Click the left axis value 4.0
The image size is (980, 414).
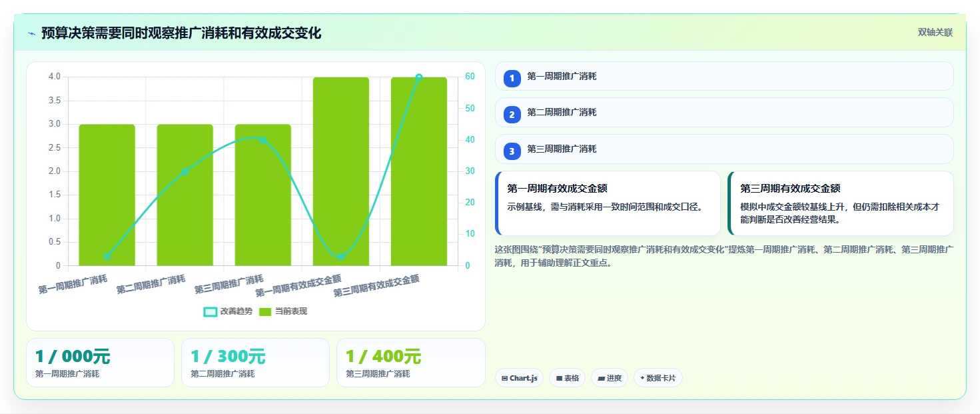tap(55, 77)
